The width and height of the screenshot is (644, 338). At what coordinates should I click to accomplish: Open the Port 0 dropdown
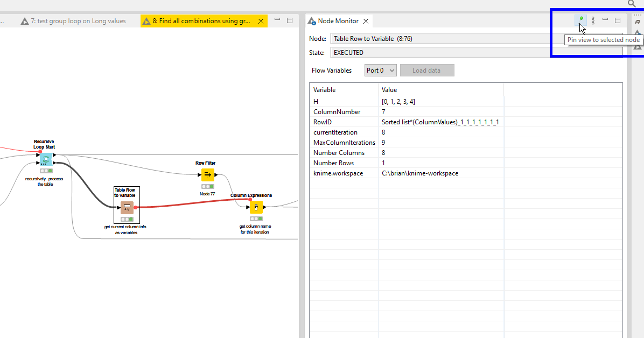click(x=380, y=70)
